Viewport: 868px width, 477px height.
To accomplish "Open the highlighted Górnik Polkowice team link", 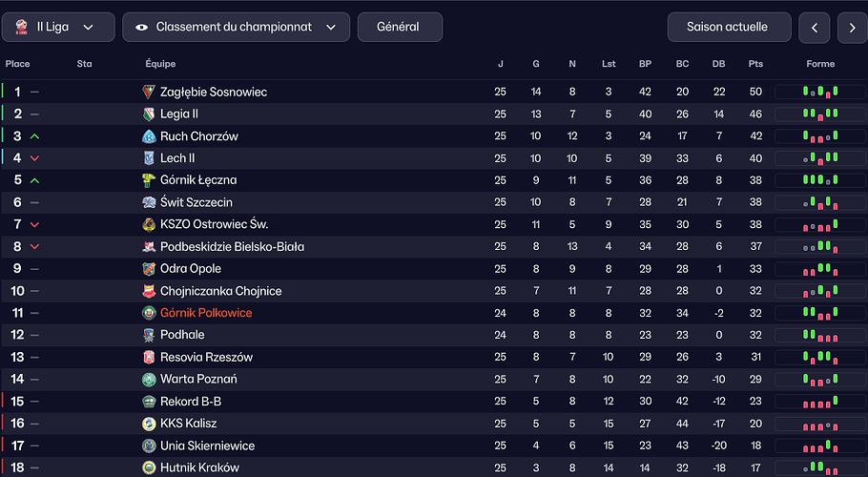I will [x=206, y=313].
